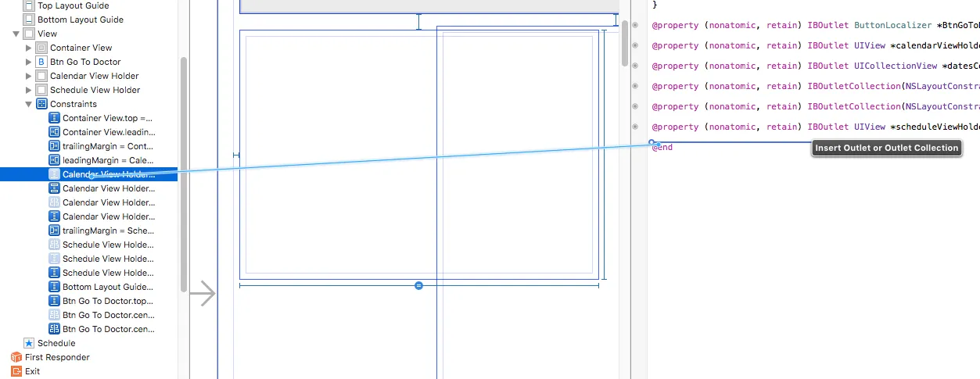Expand the Calendar View Holder node

pos(29,76)
